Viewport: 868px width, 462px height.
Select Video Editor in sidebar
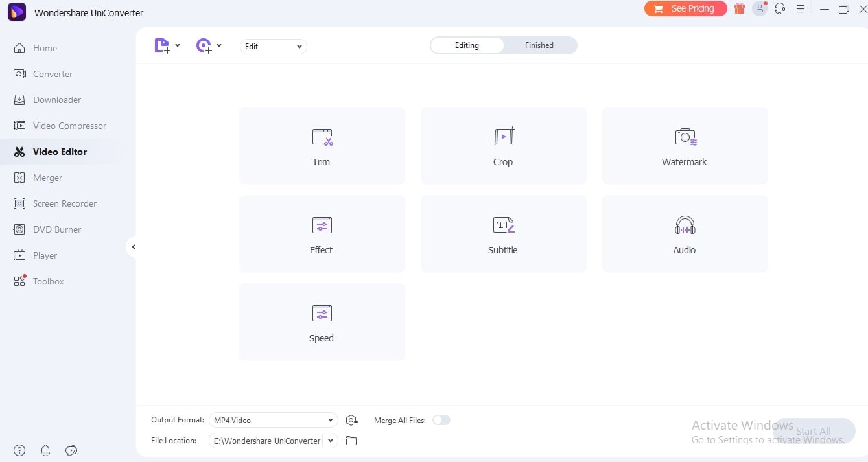(68, 152)
